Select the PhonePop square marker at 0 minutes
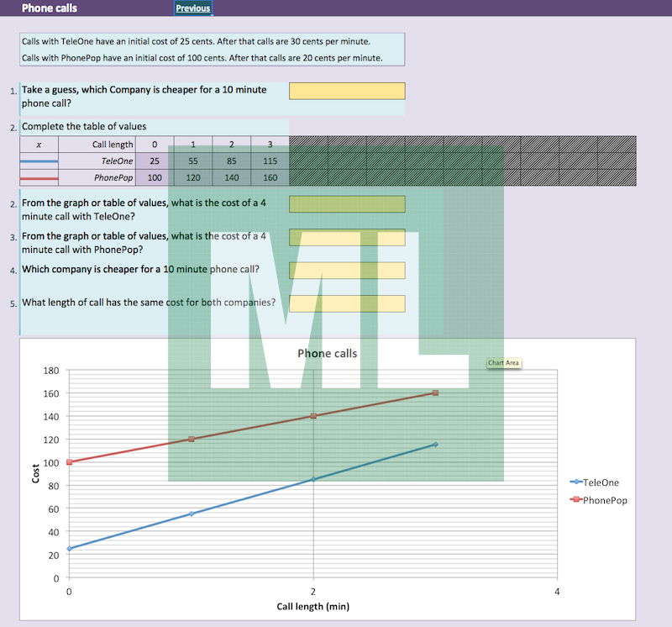The image size is (672, 627). point(70,462)
